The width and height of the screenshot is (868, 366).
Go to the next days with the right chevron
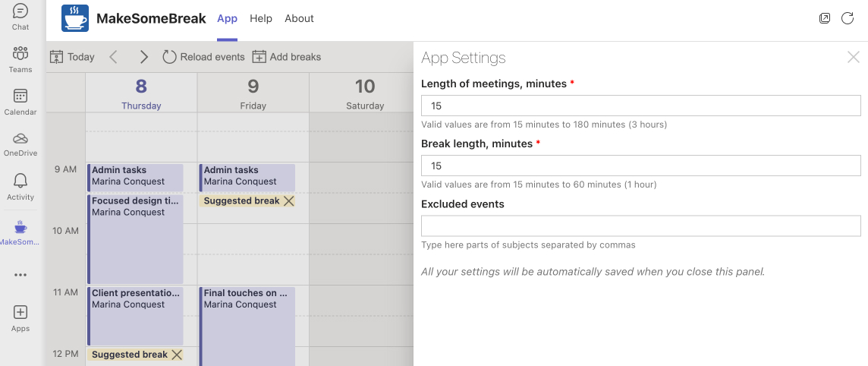tap(144, 56)
